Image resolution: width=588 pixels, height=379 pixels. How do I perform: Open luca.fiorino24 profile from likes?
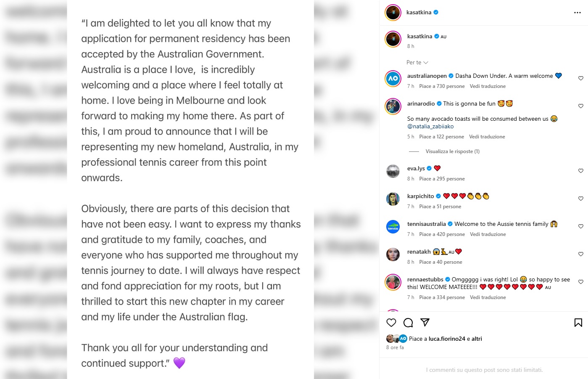tap(447, 339)
